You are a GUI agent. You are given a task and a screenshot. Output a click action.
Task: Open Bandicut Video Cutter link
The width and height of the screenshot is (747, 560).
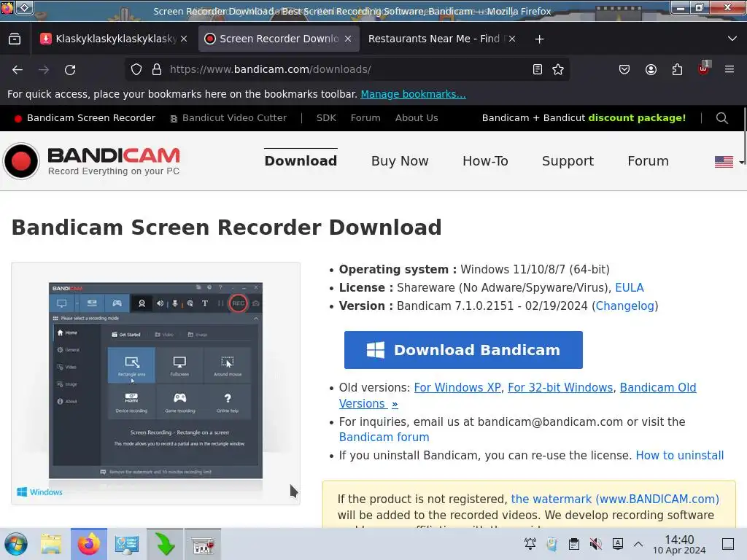click(228, 118)
